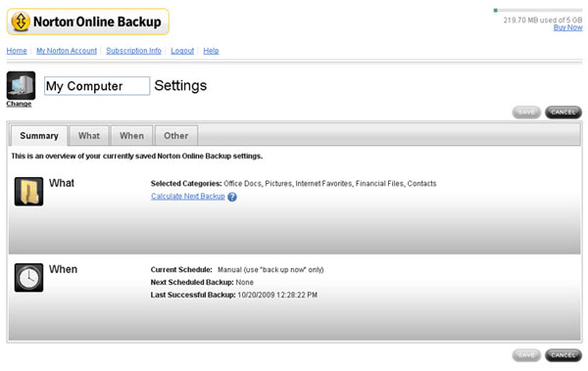Viewport: 588px width, 371px height.
Task: Click the Norton Online Backup logo
Action: click(x=88, y=22)
